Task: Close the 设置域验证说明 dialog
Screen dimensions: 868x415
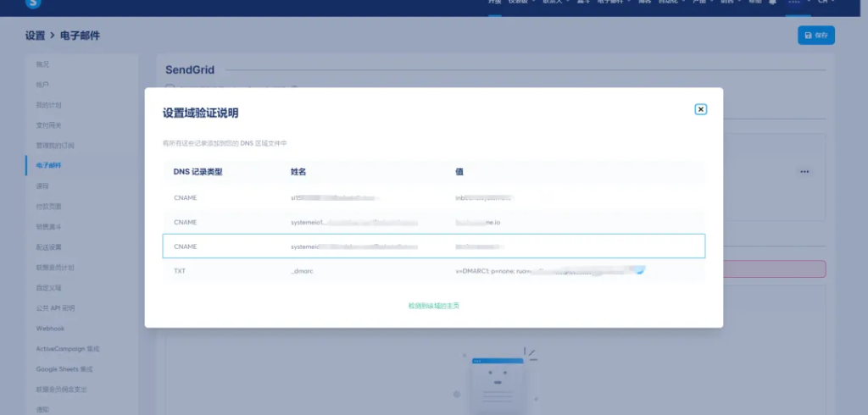Action: pyautogui.click(x=700, y=109)
